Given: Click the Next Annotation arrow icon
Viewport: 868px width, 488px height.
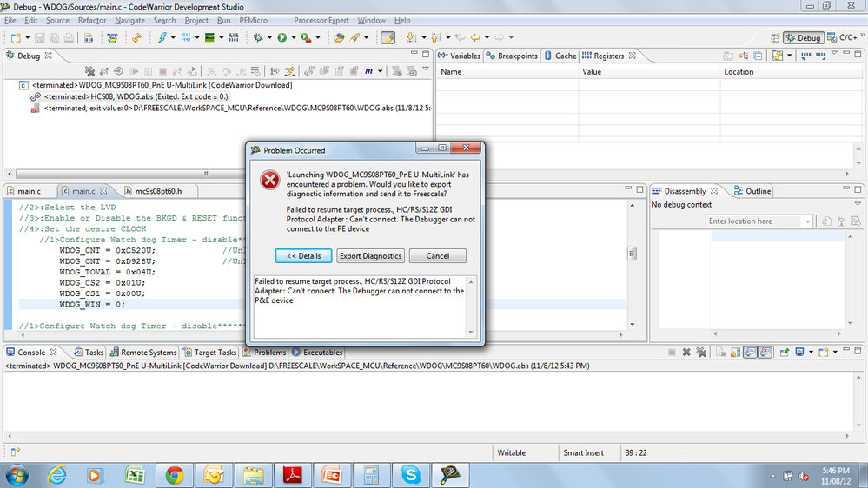Looking at the screenshot, I should click(x=411, y=37).
